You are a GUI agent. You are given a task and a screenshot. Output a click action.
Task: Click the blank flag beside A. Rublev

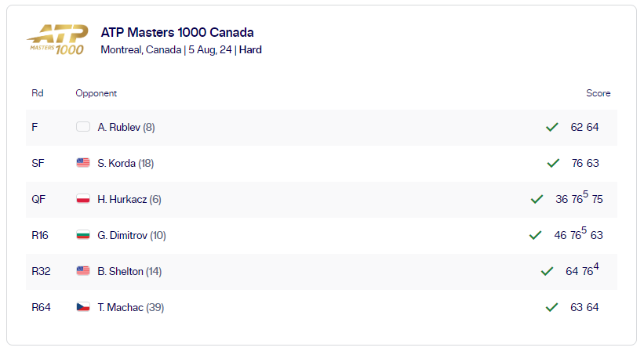pyautogui.click(x=83, y=127)
